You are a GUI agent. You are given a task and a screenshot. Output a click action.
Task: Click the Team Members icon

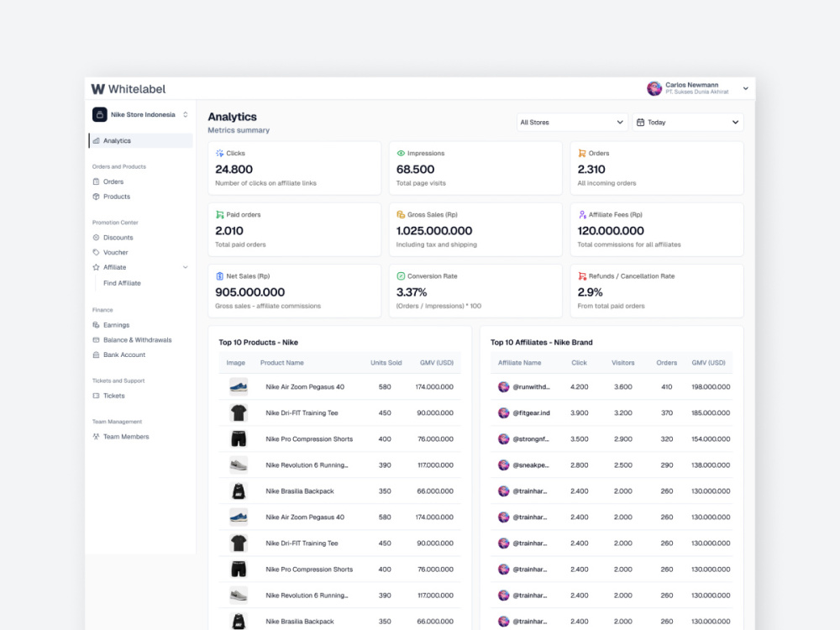point(96,437)
